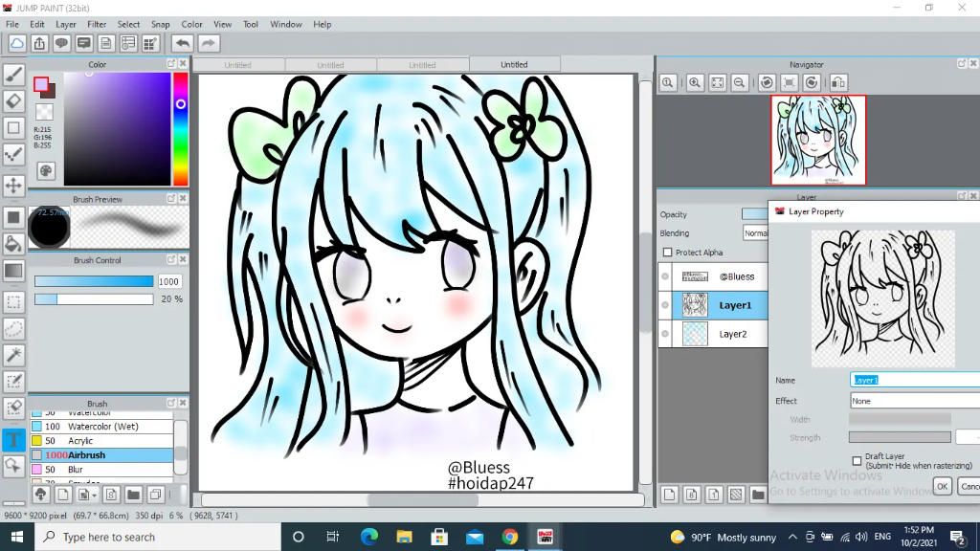Click duplicate brush icon
This screenshot has width=980, height=551.
pos(156,495)
